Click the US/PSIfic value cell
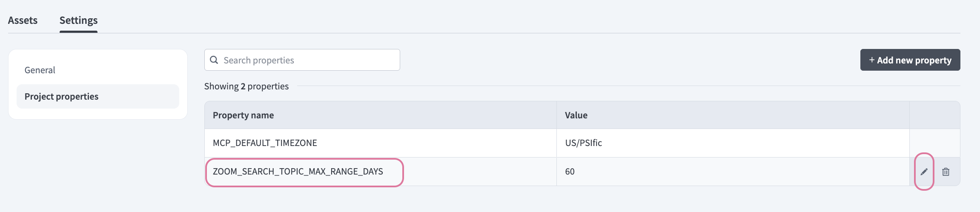This screenshot has height=212, width=980. pyautogui.click(x=583, y=143)
